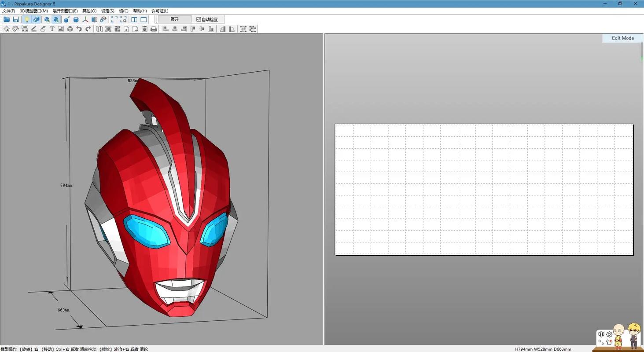Select the insert image tool

(61, 29)
